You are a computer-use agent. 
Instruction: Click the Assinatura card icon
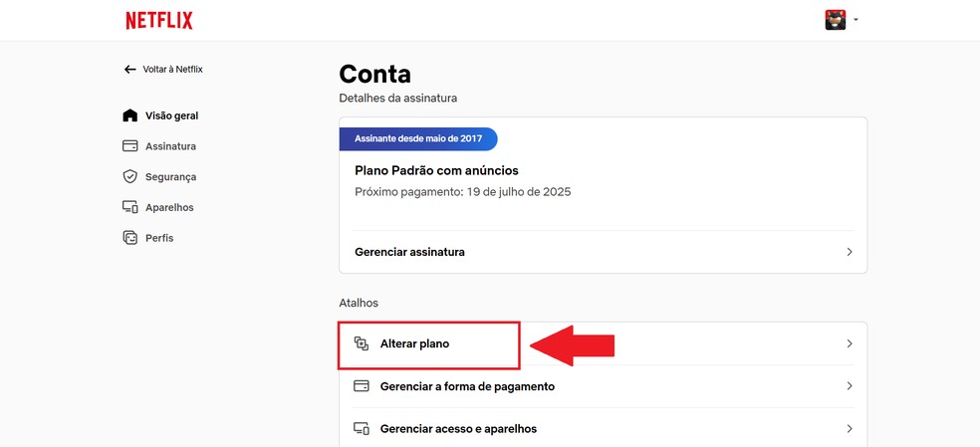click(x=129, y=146)
